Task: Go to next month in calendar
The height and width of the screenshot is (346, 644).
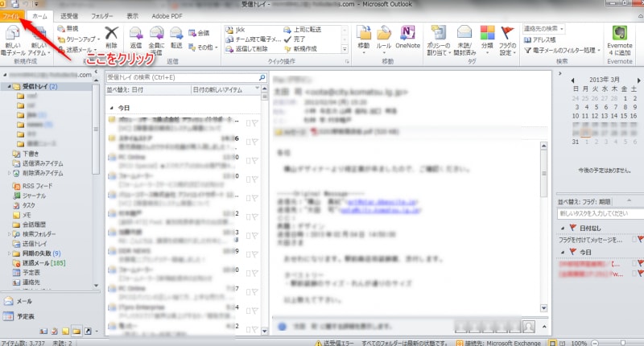Action: tap(638, 80)
